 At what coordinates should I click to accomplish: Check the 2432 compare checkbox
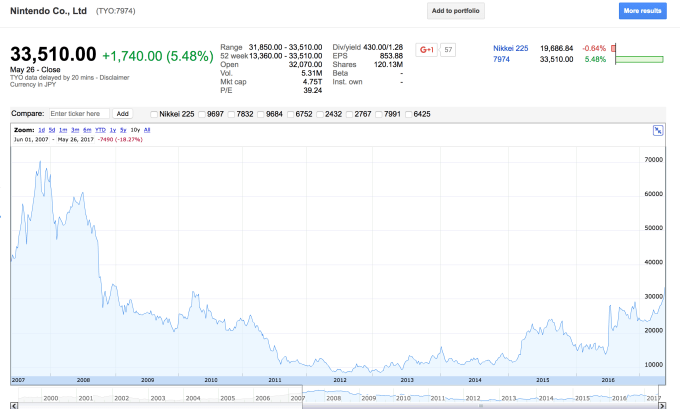(320, 115)
